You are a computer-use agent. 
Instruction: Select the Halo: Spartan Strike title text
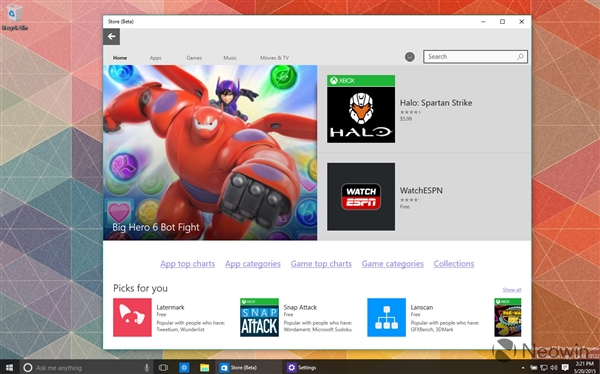(x=436, y=103)
